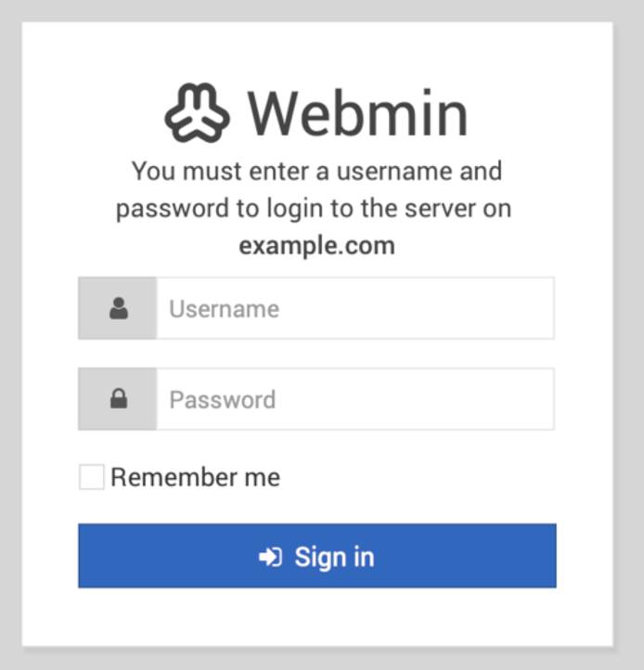Click the right end of the Username field
The height and width of the screenshot is (670, 644).
(538, 308)
